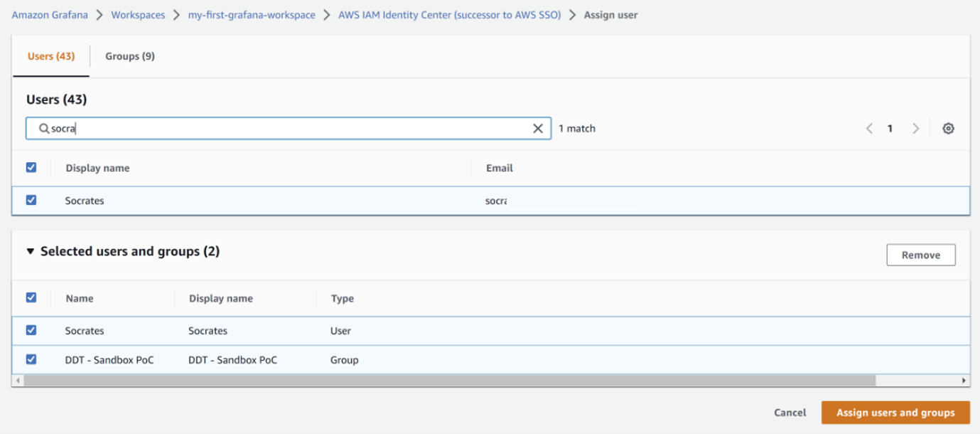
Task: Click the search magnifier icon
Action: coord(43,129)
